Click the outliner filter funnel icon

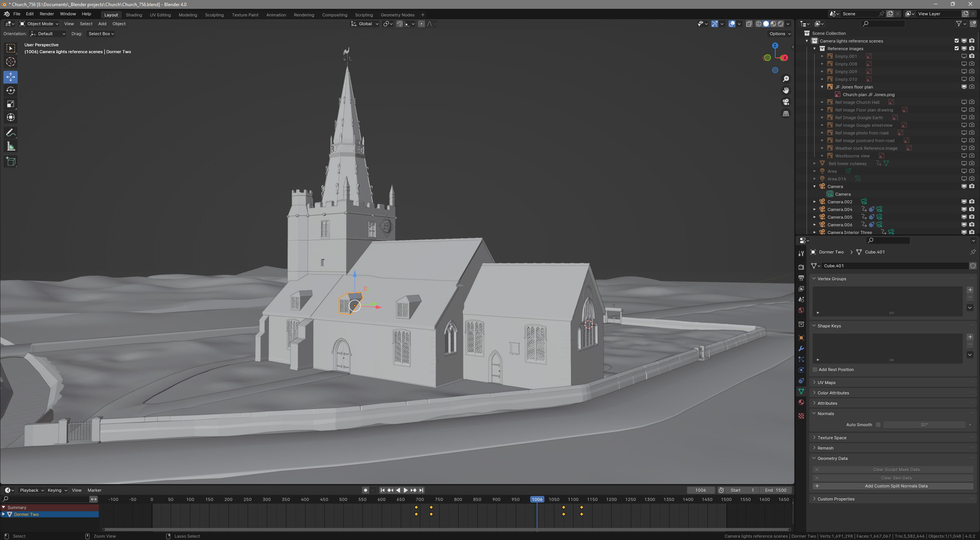[x=959, y=24]
